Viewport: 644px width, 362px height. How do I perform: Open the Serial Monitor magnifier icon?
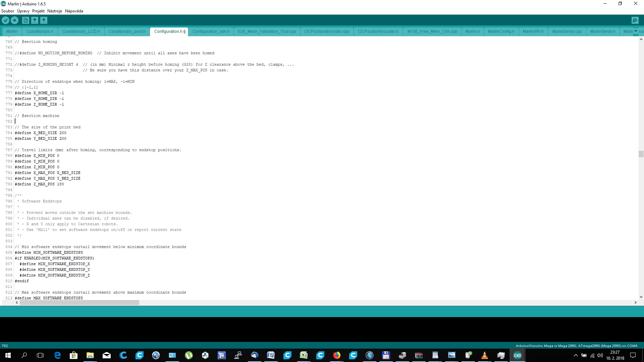point(635,20)
